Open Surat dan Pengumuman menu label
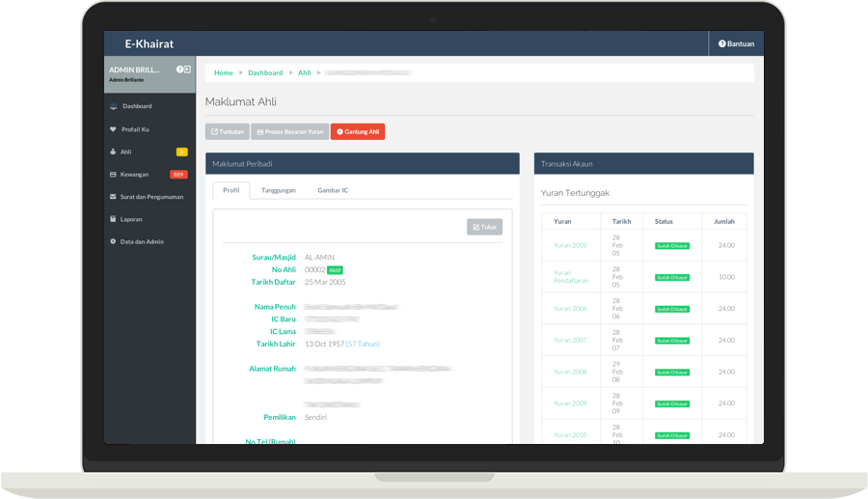This screenshot has width=868, height=499. coord(151,197)
